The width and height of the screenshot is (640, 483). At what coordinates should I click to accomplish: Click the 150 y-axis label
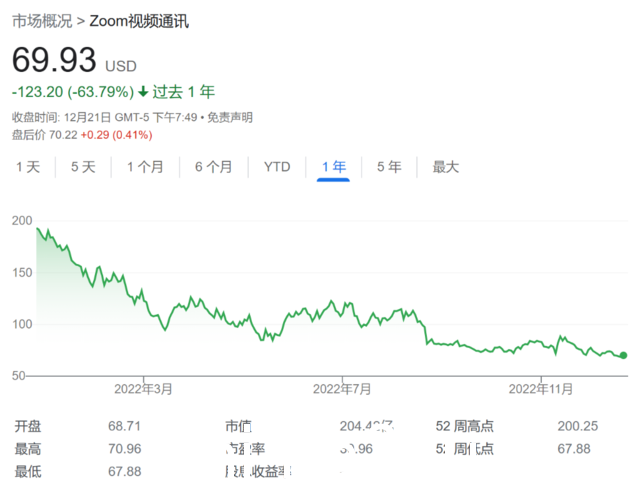click(x=22, y=272)
